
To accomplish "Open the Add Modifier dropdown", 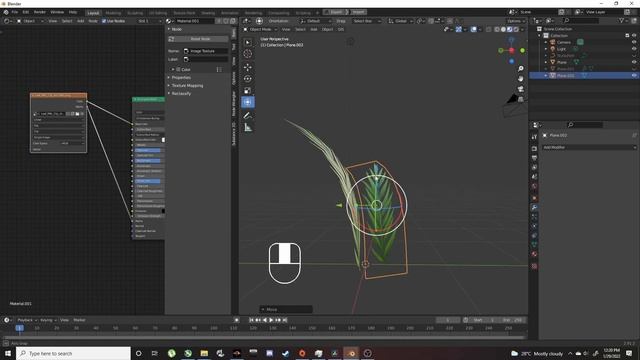I will coord(589,147).
